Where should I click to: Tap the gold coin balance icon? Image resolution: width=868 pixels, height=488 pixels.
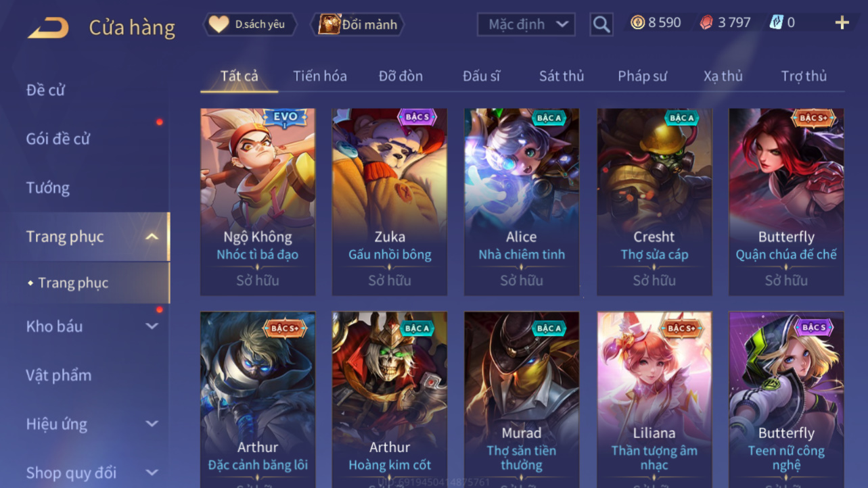tap(637, 23)
